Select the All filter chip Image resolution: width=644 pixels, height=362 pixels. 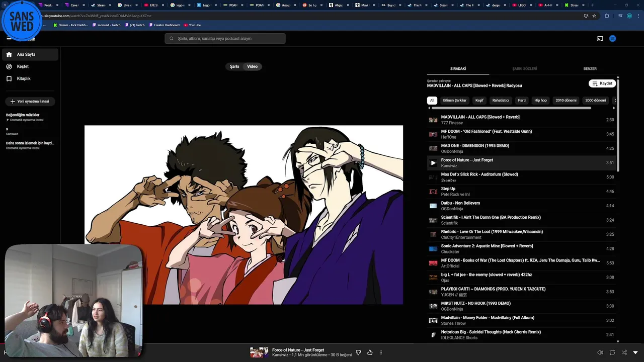point(432,100)
